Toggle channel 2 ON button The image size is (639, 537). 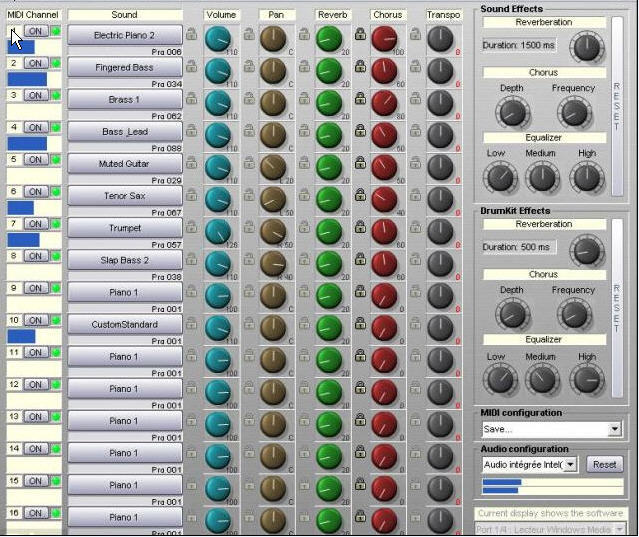pyautogui.click(x=36, y=63)
